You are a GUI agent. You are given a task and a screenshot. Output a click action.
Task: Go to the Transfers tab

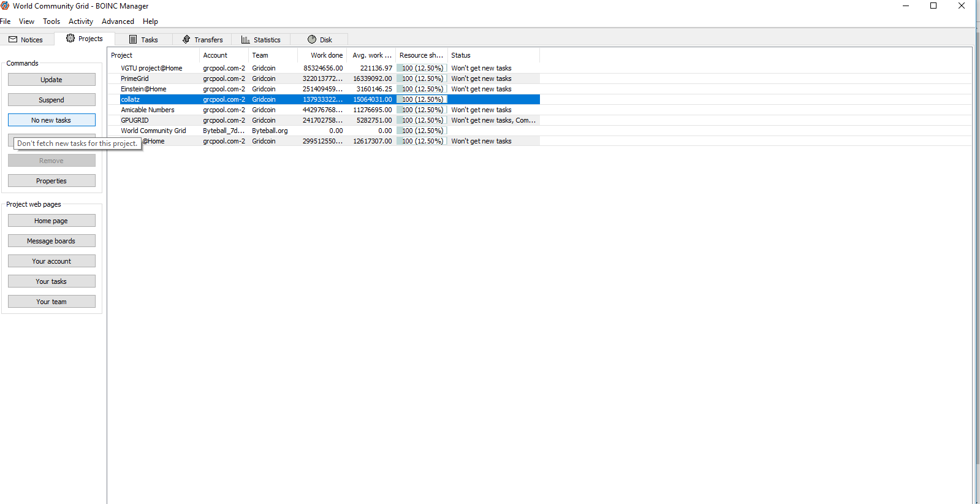(202, 39)
